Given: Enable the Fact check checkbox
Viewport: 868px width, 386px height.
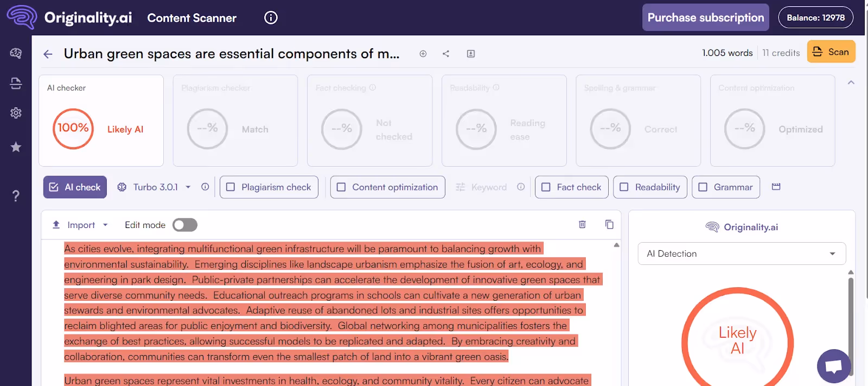Looking at the screenshot, I should coord(546,187).
